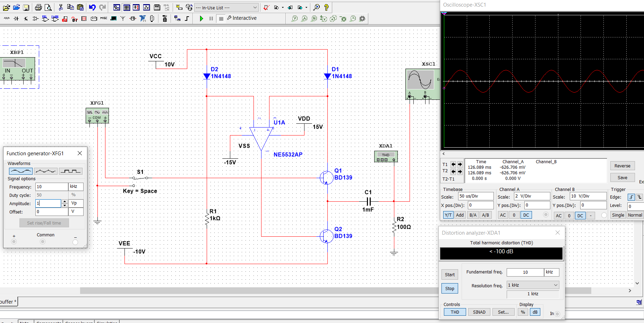Set oscilloscope trigger to Normal
The width and height of the screenshot is (644, 323).
pyautogui.click(x=635, y=215)
